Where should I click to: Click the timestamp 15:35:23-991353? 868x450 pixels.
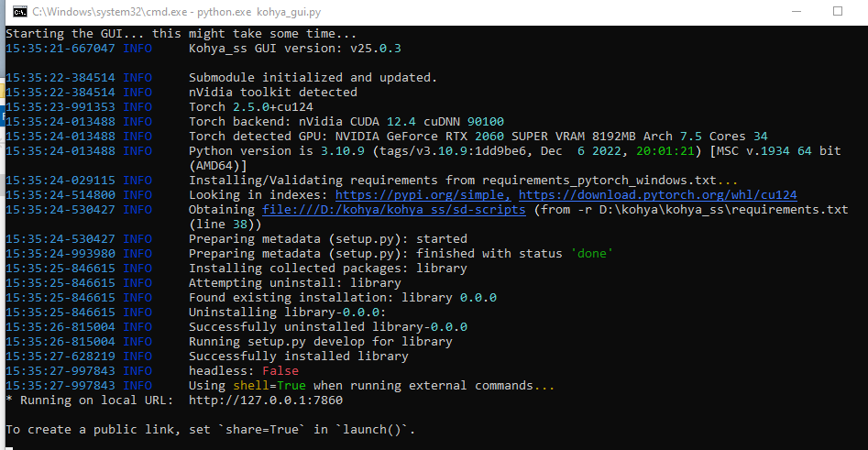tap(60, 107)
